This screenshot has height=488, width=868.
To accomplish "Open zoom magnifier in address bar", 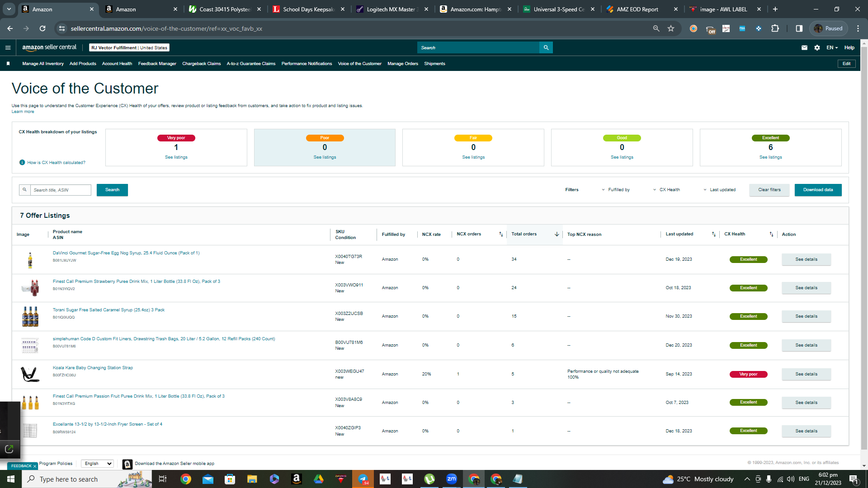I will [656, 28].
